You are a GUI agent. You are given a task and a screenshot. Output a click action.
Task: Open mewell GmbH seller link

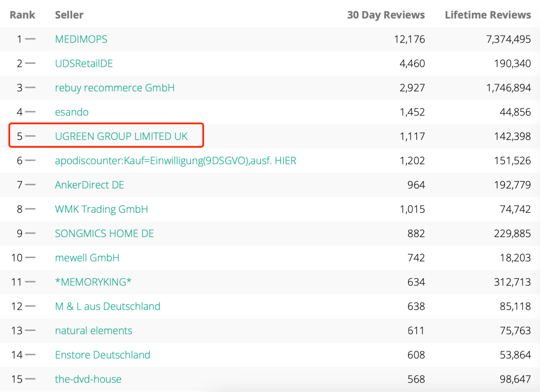(x=87, y=258)
